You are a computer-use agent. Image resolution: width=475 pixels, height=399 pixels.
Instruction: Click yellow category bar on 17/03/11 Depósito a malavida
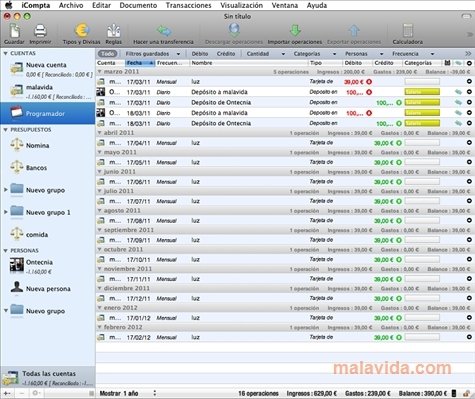pyautogui.click(x=422, y=92)
